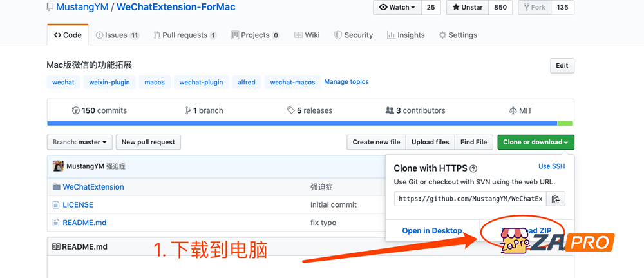View the 150 commits history

[99, 111]
